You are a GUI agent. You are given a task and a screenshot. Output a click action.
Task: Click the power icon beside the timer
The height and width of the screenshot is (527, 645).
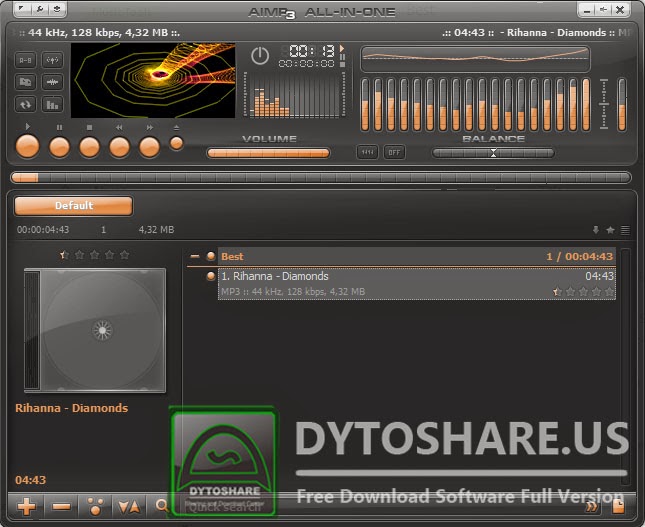pyautogui.click(x=260, y=56)
